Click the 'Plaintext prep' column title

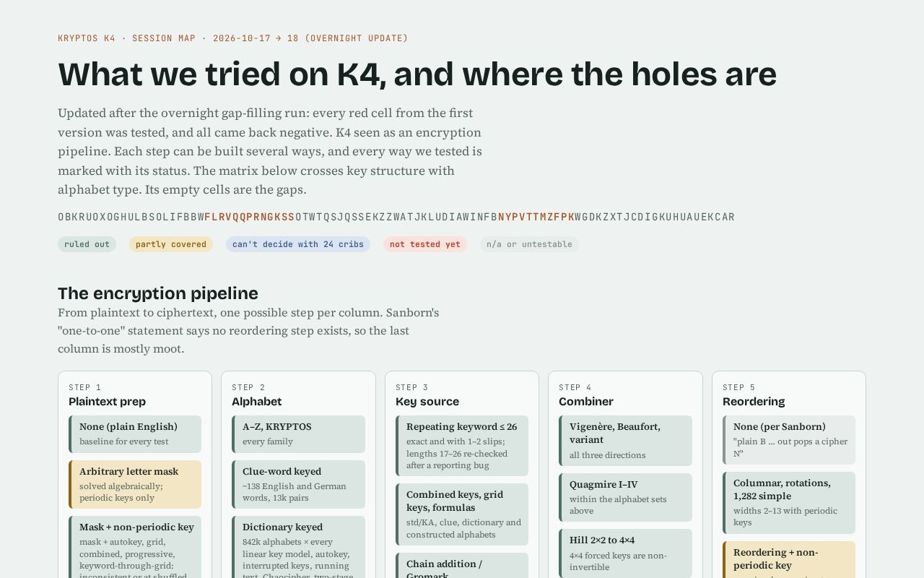(x=107, y=402)
